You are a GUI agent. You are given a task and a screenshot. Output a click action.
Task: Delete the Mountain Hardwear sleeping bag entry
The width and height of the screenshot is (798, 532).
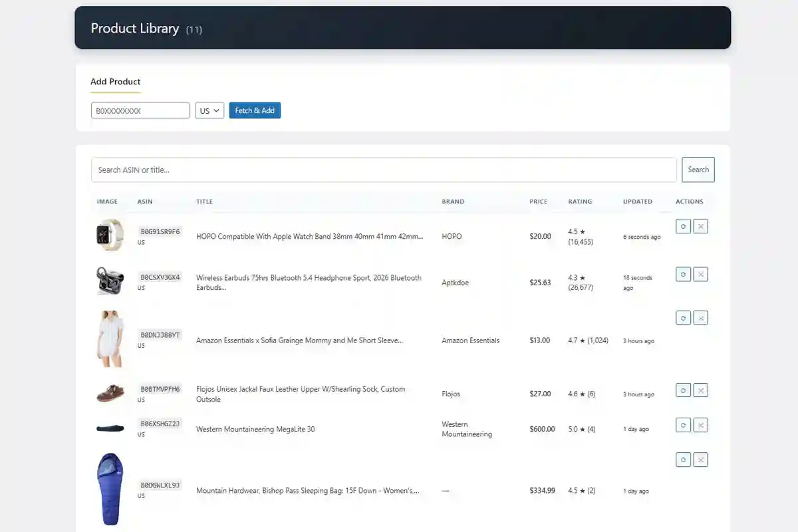701,460
